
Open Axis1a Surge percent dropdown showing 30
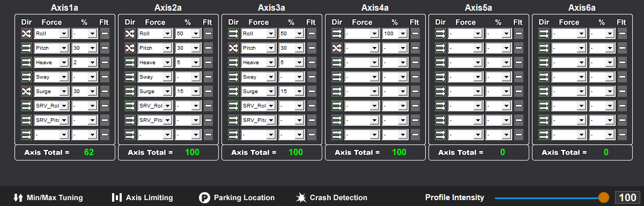click(x=84, y=91)
